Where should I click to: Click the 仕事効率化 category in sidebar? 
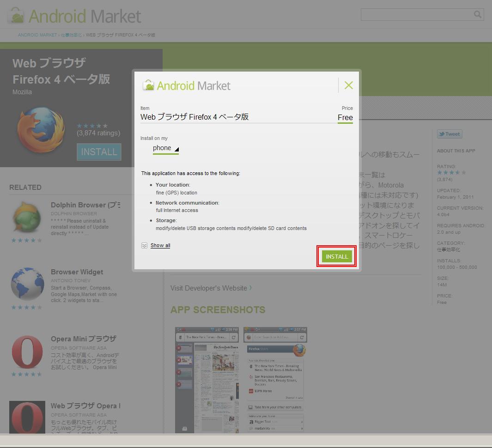(x=449, y=250)
